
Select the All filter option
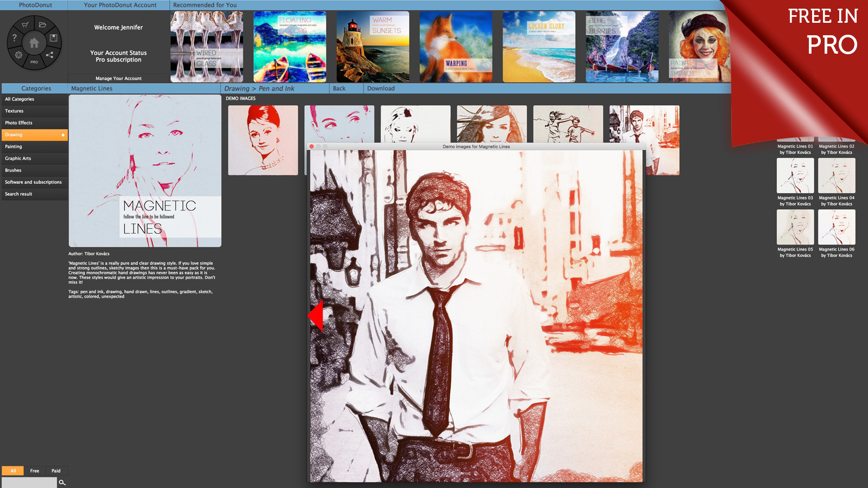click(x=13, y=471)
